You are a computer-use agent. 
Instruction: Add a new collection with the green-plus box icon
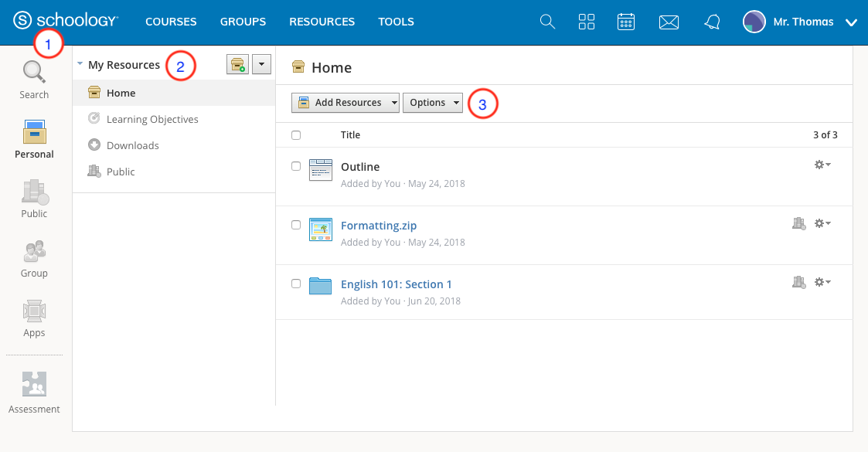point(237,64)
